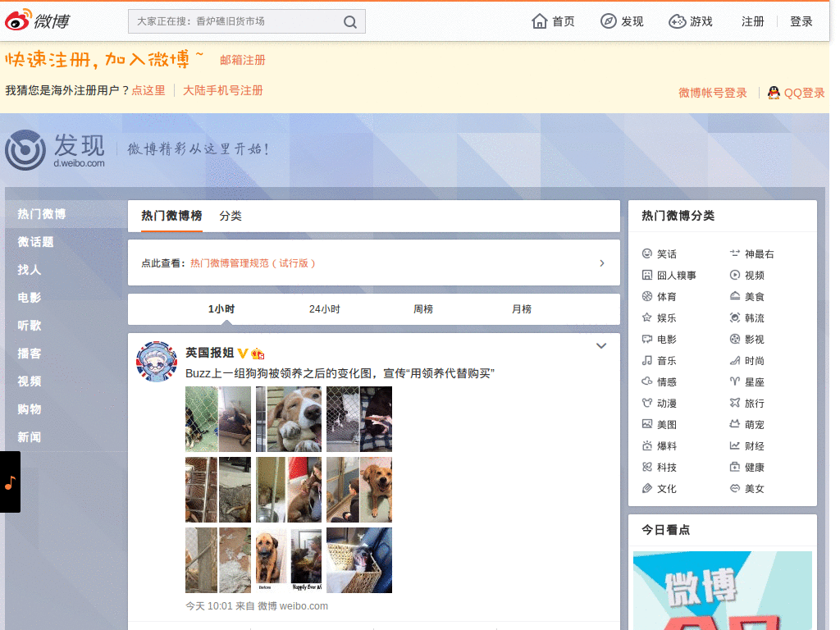Click the 时尚 high-heel category icon

[734, 361]
